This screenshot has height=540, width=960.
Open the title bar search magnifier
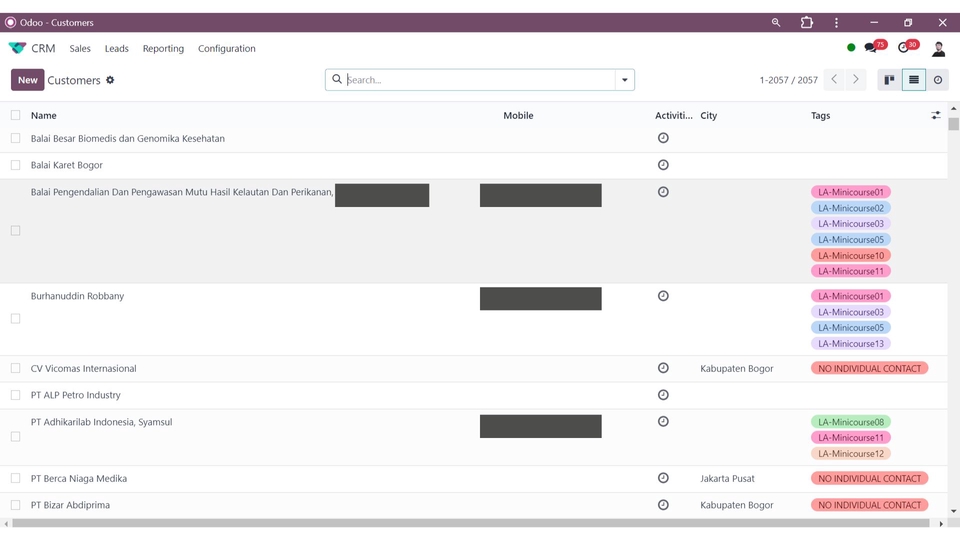(x=776, y=23)
